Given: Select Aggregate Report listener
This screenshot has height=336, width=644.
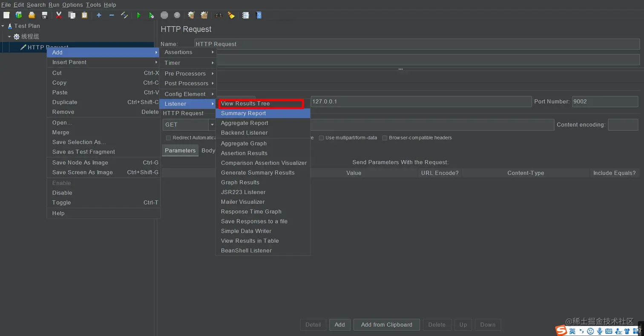Looking at the screenshot, I should 263,123.
